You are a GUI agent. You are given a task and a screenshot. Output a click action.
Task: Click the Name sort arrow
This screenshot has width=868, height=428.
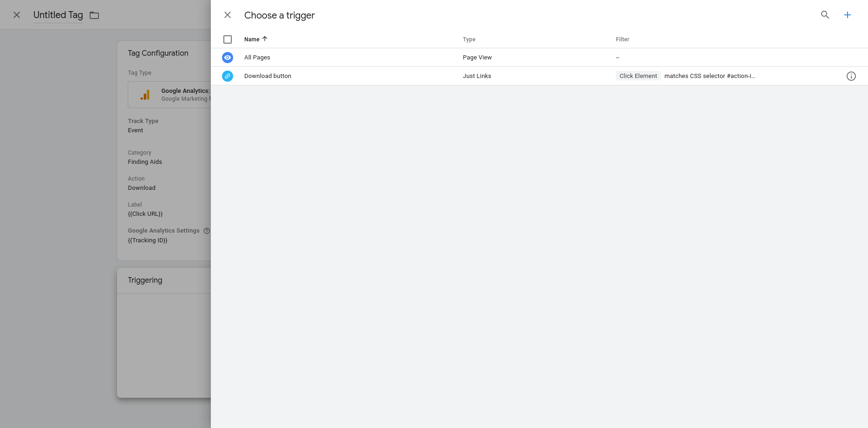pyautogui.click(x=265, y=39)
